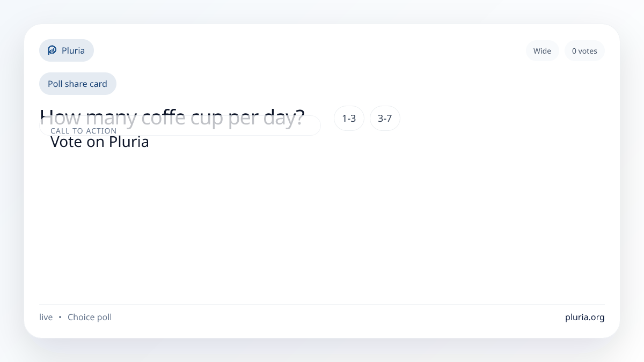644x362 pixels.
Task: Click the Poll share card tag
Action: click(77, 84)
